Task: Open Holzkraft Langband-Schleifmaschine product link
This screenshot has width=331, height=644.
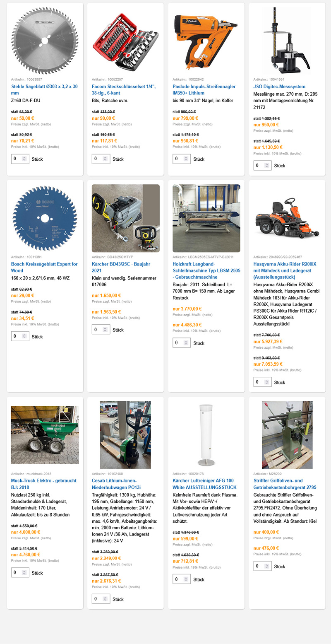Action: [x=206, y=270]
